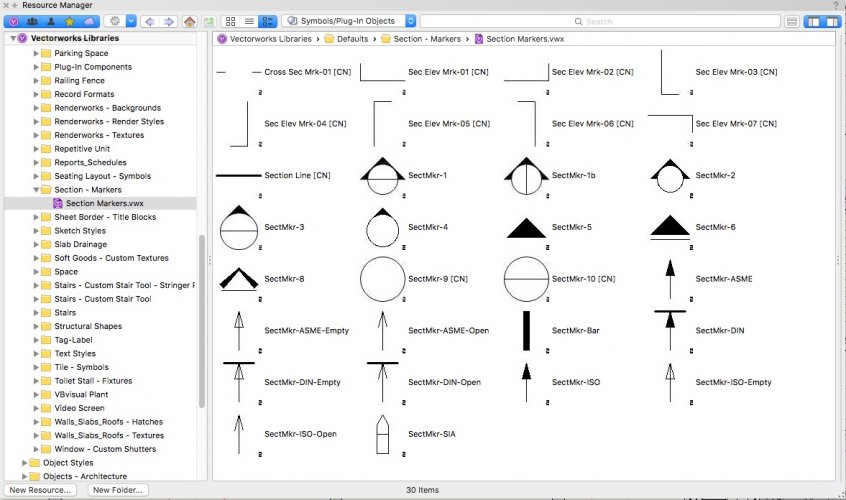Click the New Resource... button
Viewport: 846px width, 500px height.
[41, 490]
